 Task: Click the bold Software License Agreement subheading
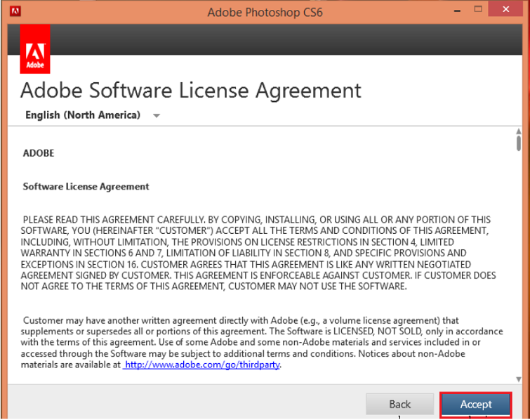click(x=86, y=187)
